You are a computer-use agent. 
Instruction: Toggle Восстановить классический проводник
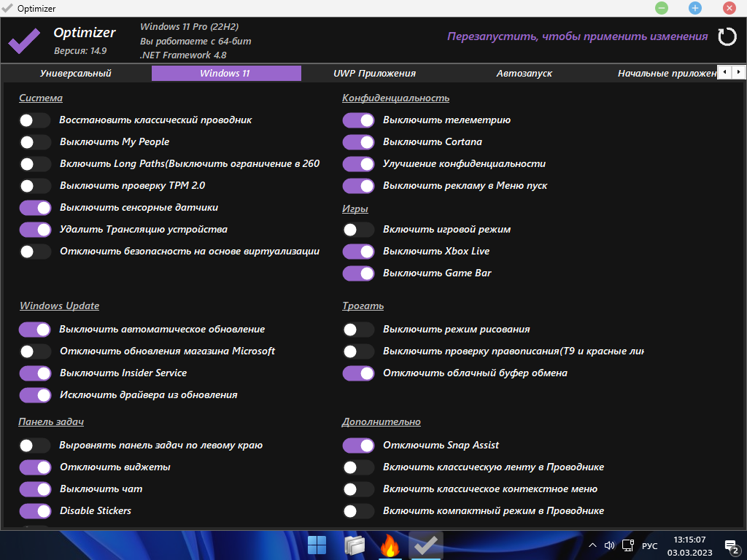pos(35,120)
